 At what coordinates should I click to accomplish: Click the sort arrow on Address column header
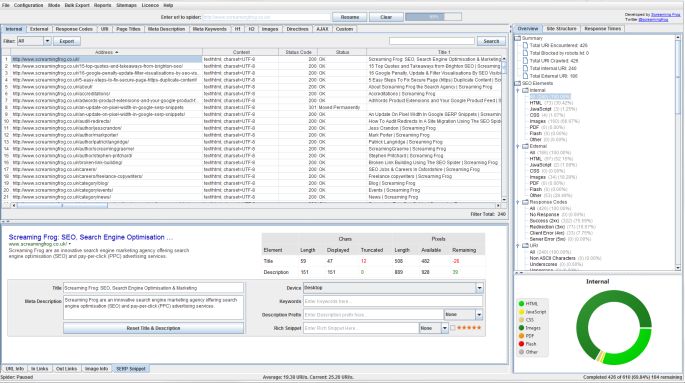(x=117, y=52)
